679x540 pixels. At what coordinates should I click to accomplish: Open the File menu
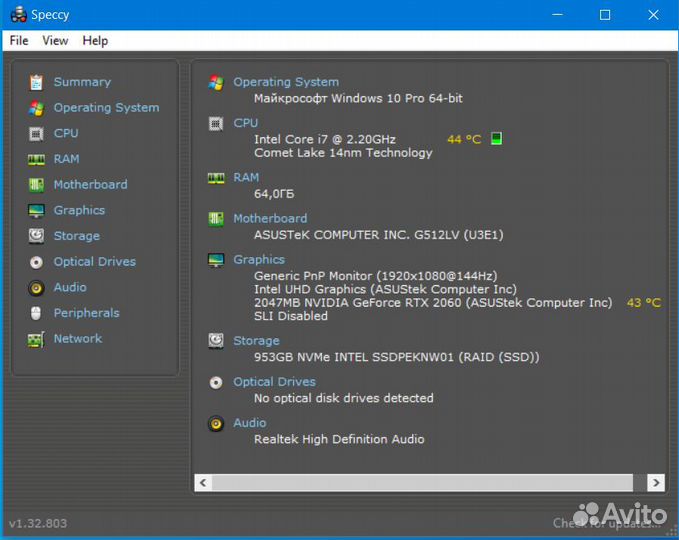[19, 40]
